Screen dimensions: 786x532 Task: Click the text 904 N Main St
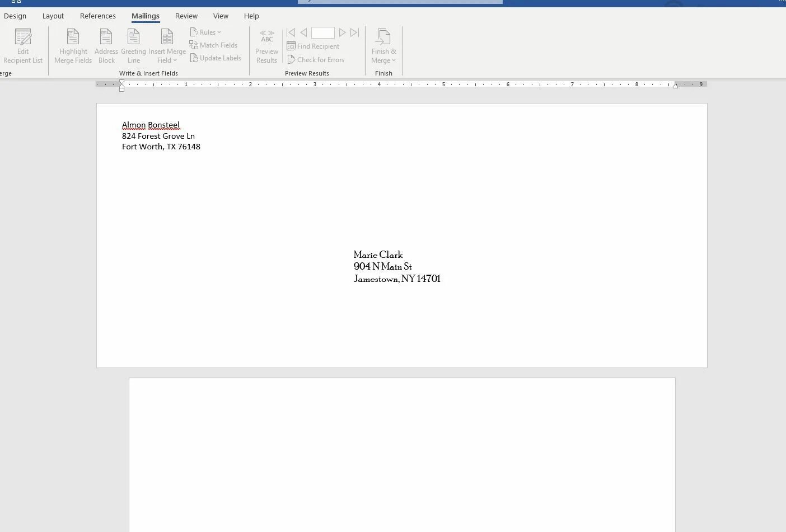[x=383, y=266]
